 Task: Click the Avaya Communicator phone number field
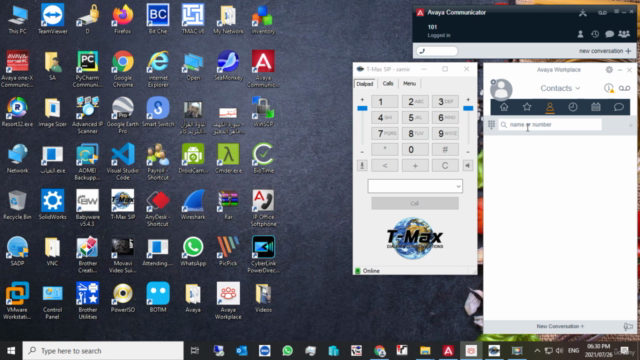[x=437, y=51]
